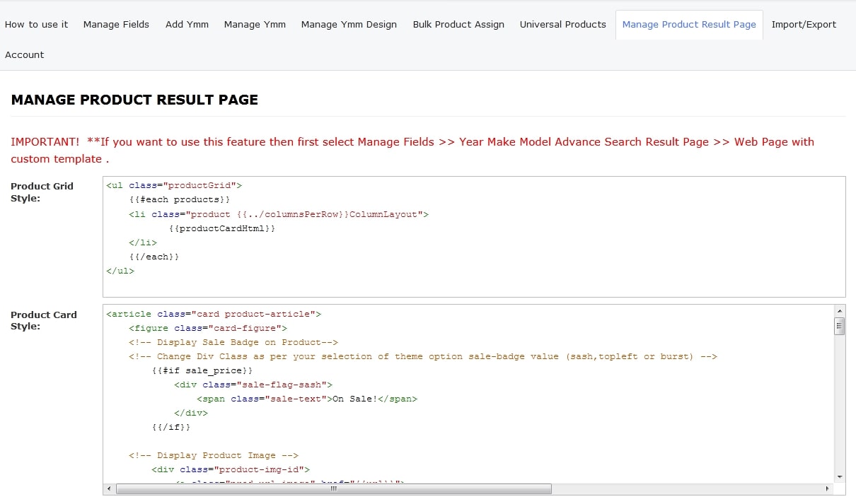Select the Manage Product Result Page tab
The width and height of the screenshot is (856, 504).
click(x=689, y=24)
